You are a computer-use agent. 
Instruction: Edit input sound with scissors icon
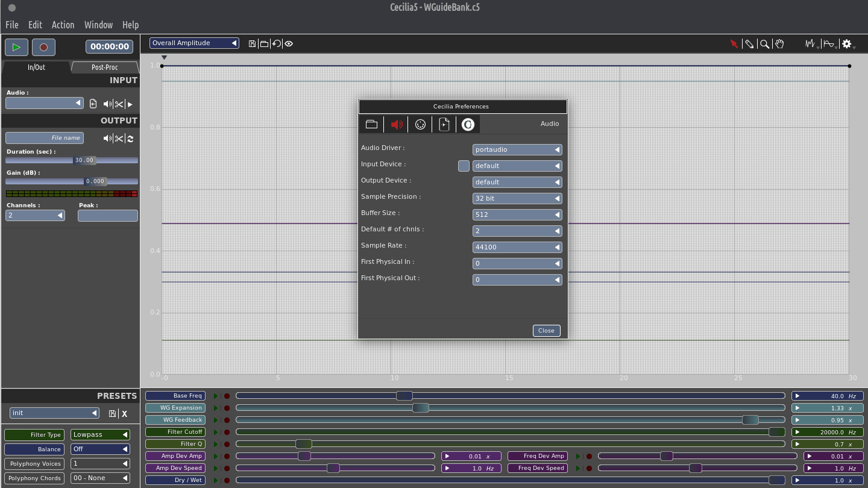point(119,104)
